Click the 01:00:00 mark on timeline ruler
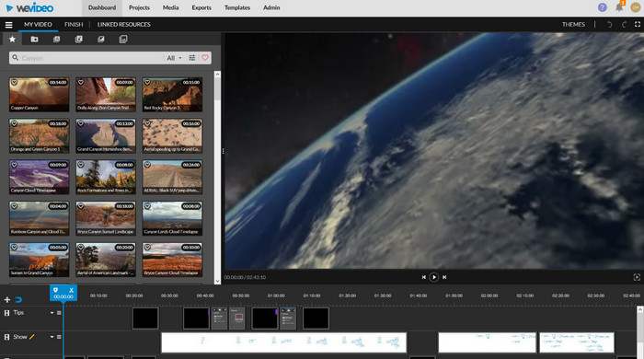Screen dimensions: 644x359 [x=276, y=295]
